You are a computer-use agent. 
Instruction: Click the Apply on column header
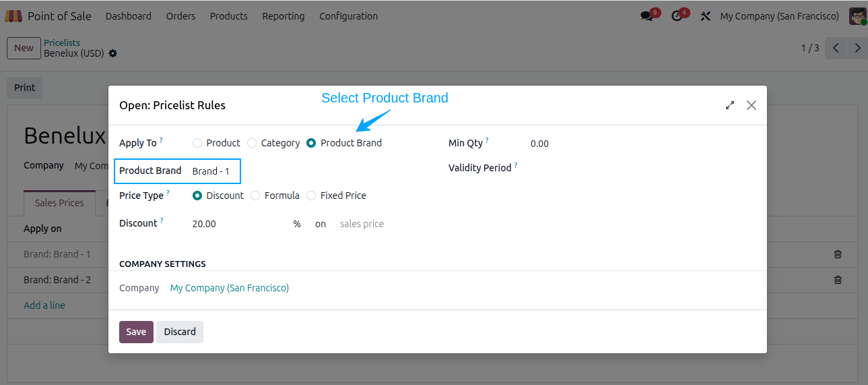point(42,229)
